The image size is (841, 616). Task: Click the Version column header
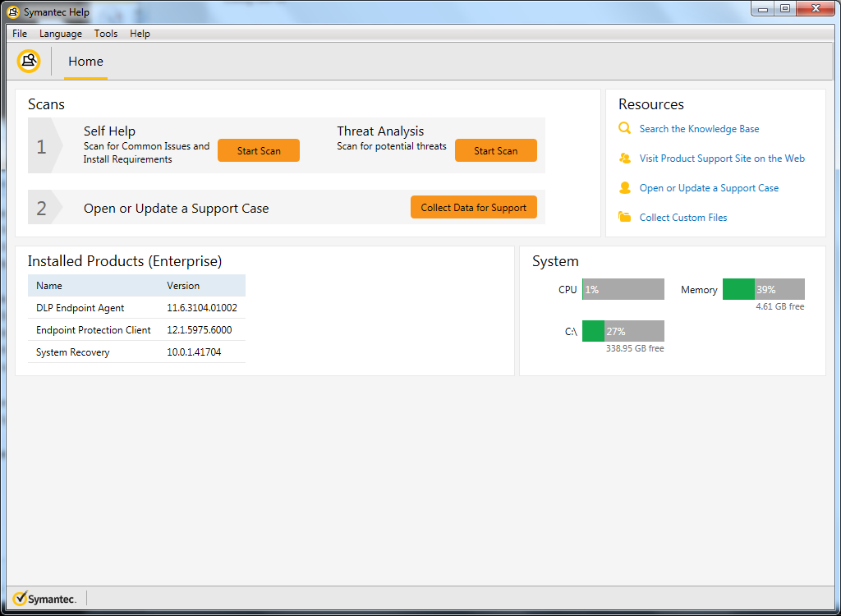tap(183, 286)
